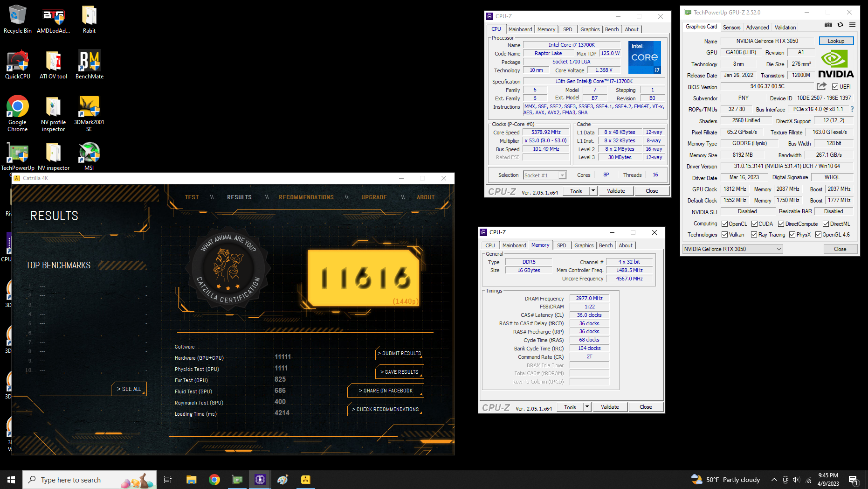The image size is (868, 489).
Task: Open the ATI OV tool folder
Action: click(x=53, y=65)
